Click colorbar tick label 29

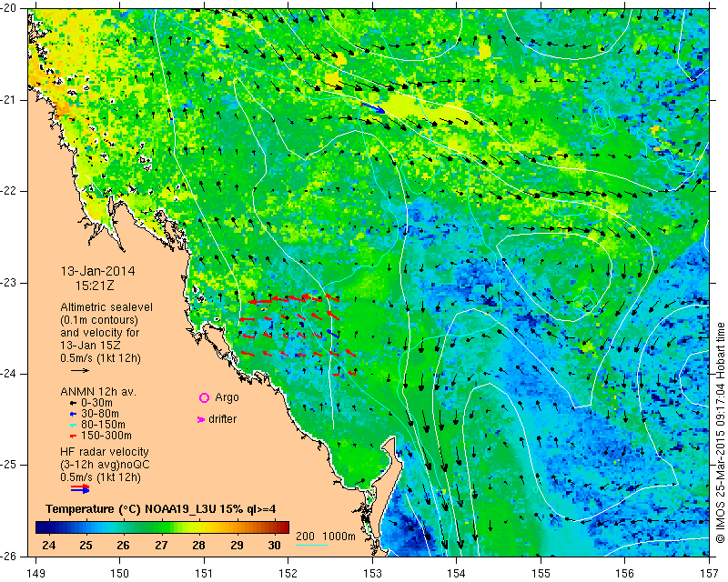pos(237,545)
